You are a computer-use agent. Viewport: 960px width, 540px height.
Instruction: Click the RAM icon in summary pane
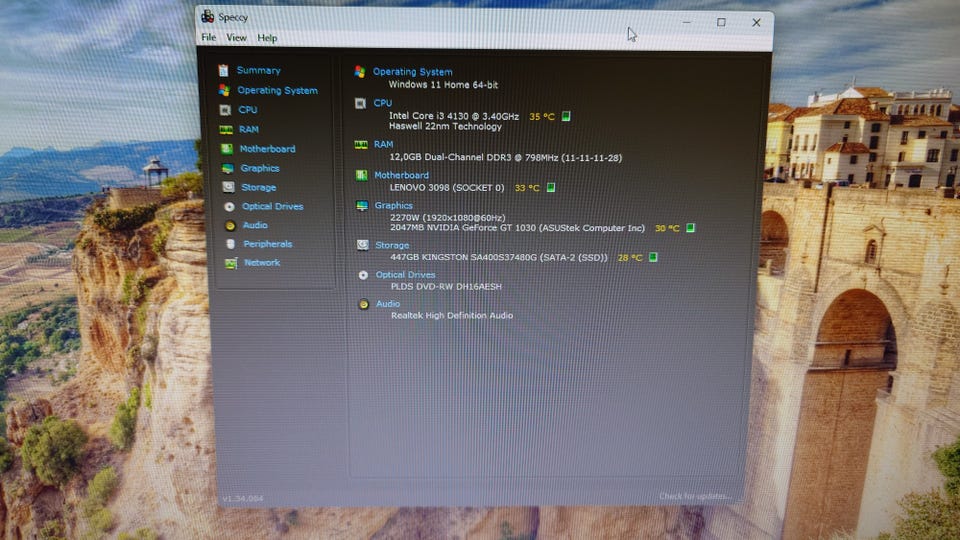point(361,144)
